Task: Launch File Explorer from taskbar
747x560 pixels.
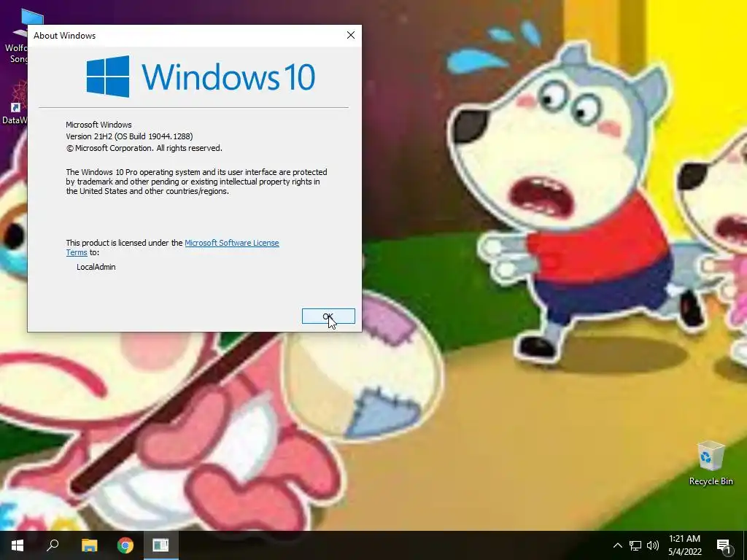Action: click(89, 545)
